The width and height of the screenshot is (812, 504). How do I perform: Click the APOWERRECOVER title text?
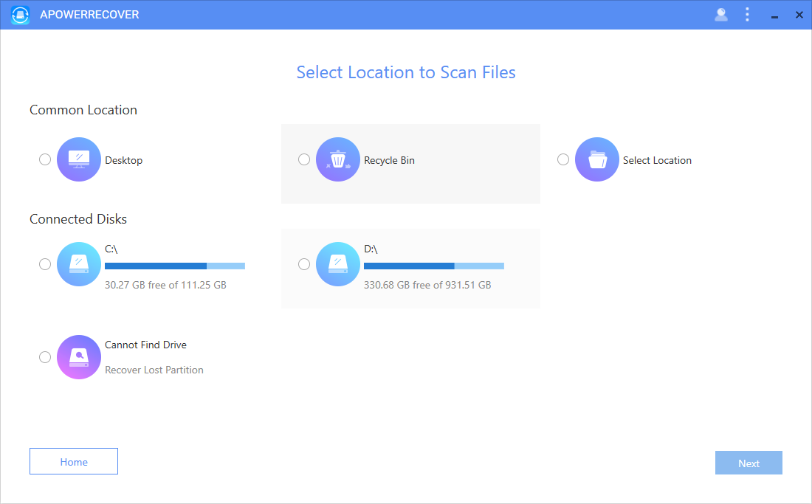point(89,15)
